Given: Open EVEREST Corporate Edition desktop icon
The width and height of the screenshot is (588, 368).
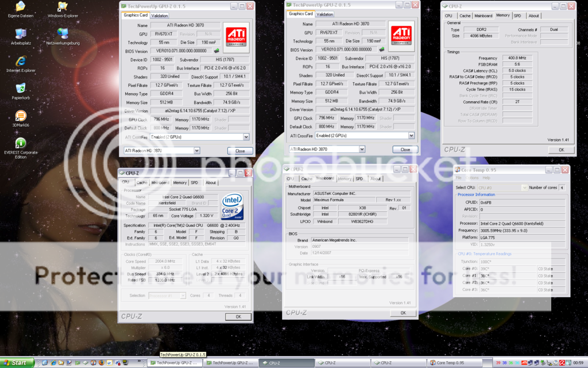Looking at the screenshot, I should (21, 148).
